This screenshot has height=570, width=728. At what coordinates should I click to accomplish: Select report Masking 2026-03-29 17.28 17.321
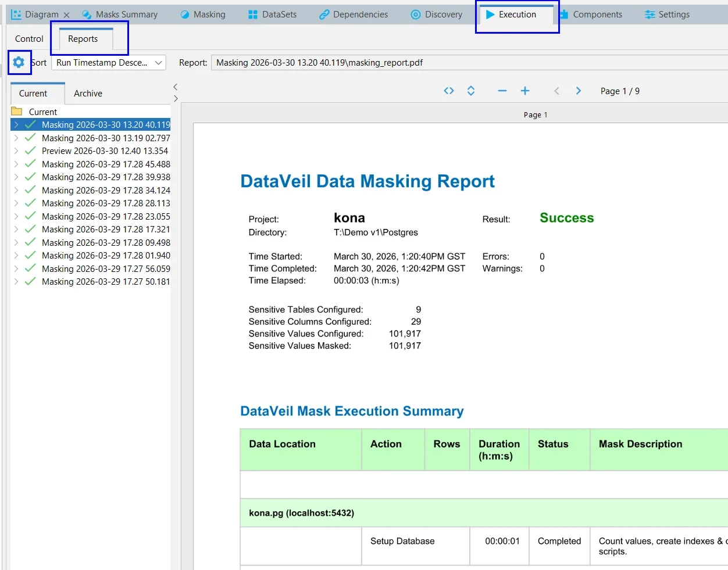point(106,230)
